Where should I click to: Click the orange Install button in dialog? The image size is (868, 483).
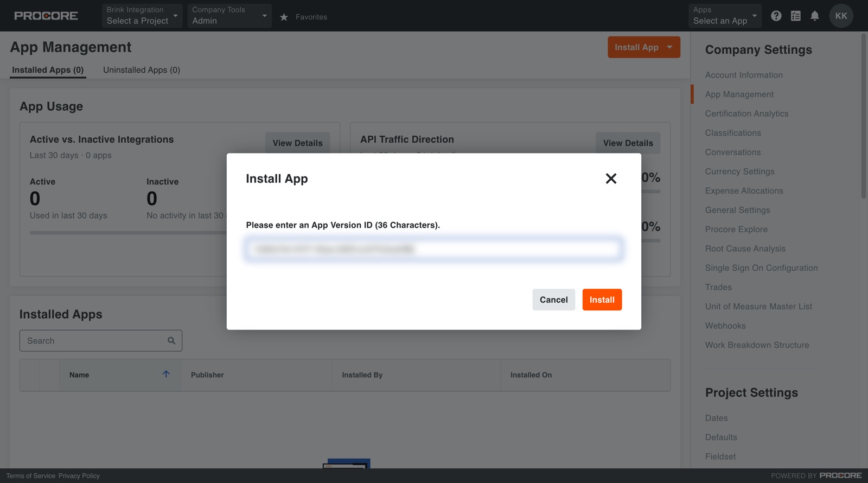602,300
